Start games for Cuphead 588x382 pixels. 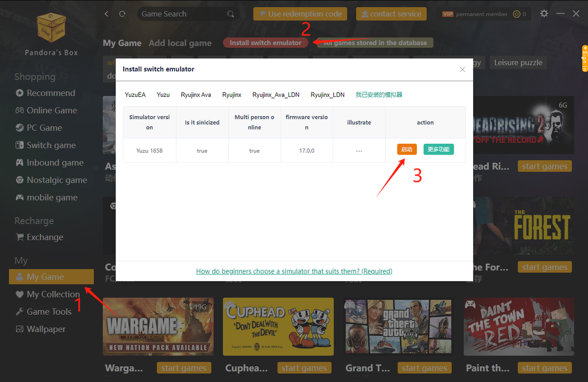[304, 368]
